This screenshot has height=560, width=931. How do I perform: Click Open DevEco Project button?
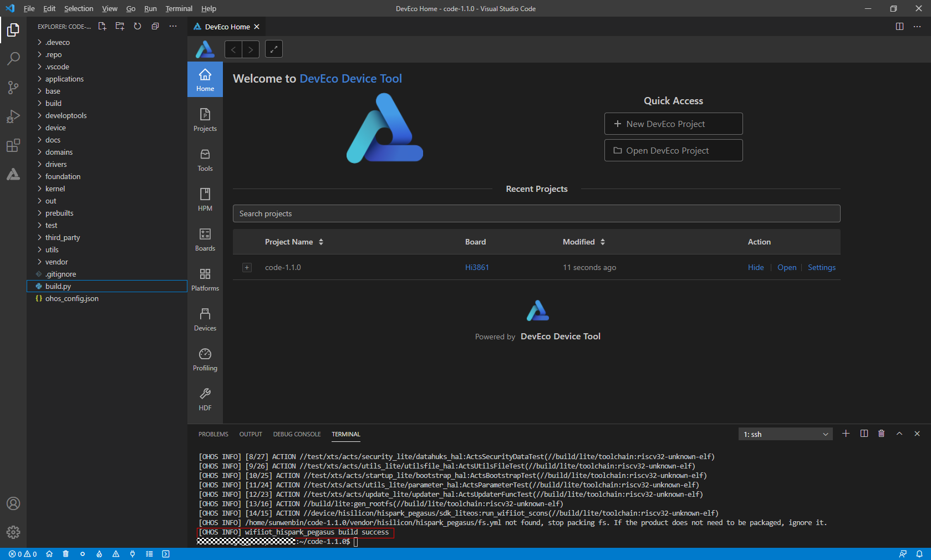pyautogui.click(x=673, y=150)
